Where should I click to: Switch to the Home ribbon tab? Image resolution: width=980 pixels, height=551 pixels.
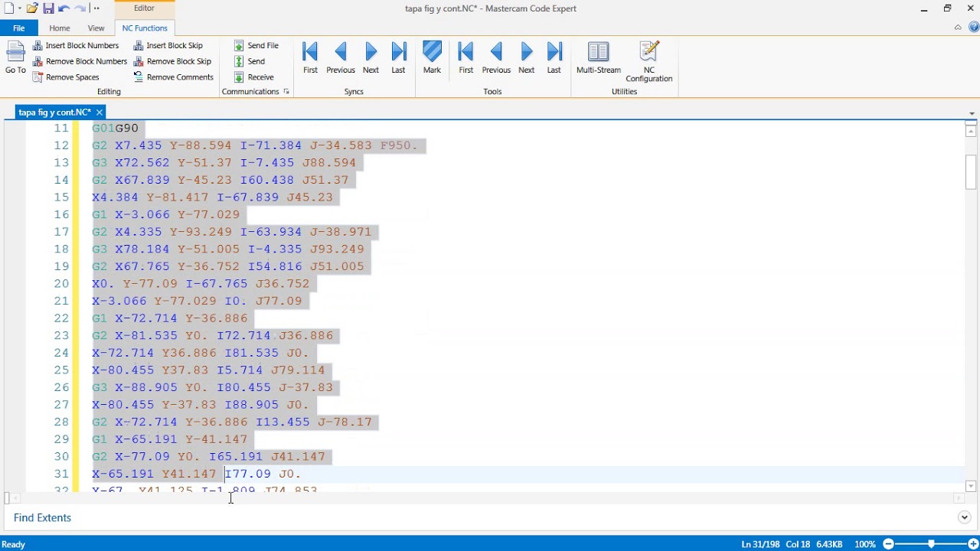tap(60, 28)
